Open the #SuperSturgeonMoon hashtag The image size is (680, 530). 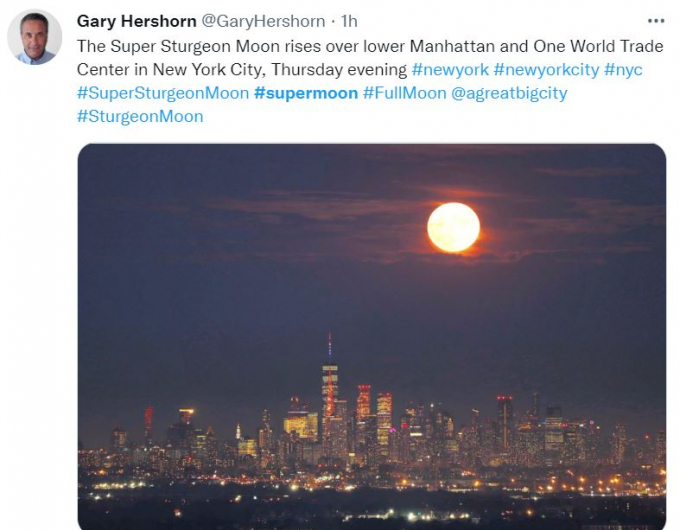pyautogui.click(x=163, y=93)
